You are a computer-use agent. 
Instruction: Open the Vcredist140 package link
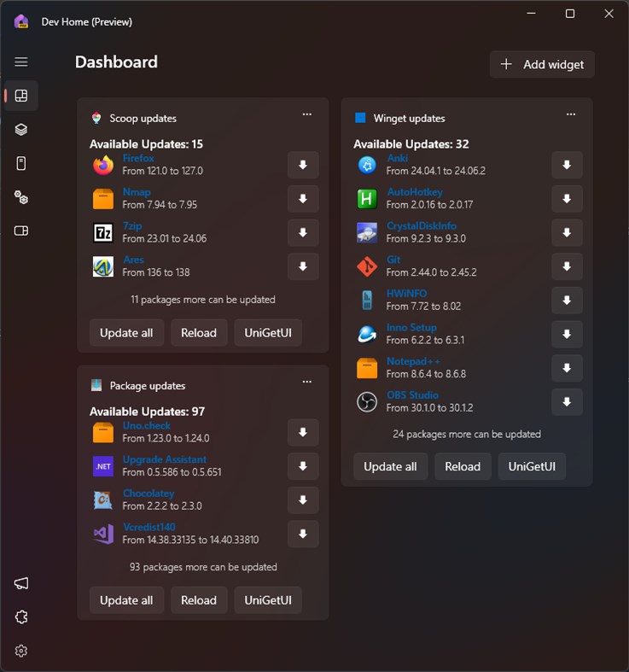tap(149, 527)
